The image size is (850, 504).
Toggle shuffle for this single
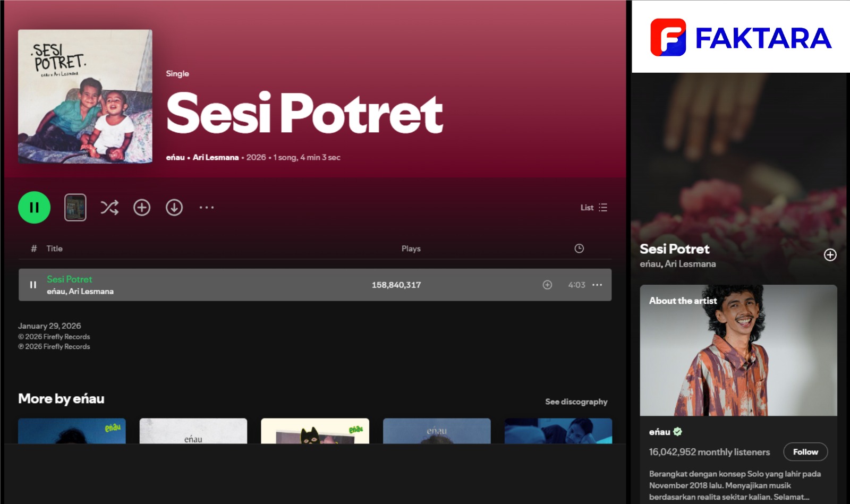point(109,208)
